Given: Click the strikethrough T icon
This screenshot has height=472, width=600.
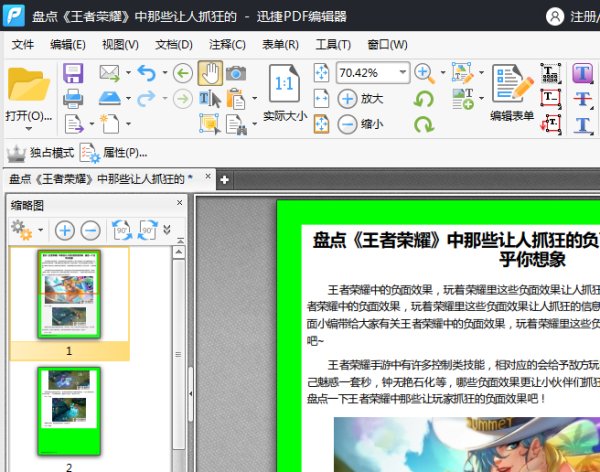Looking at the screenshot, I should point(582,99).
